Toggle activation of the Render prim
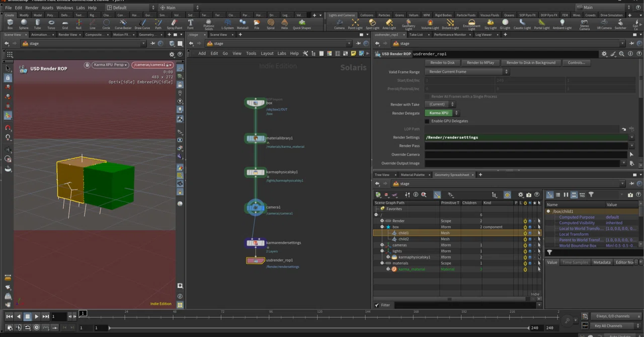 pos(525,221)
